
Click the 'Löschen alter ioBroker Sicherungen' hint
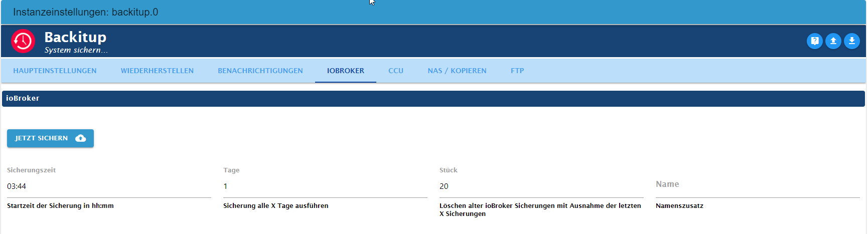(x=540, y=209)
